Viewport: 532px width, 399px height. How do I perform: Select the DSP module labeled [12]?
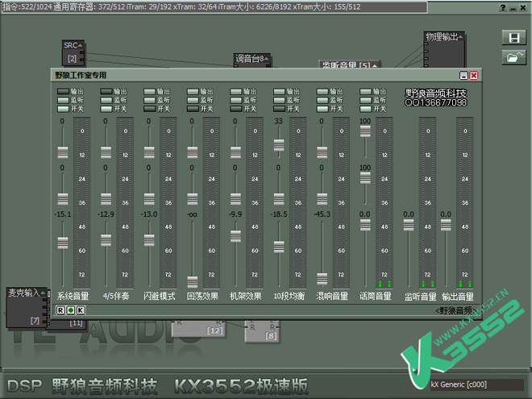point(198,328)
